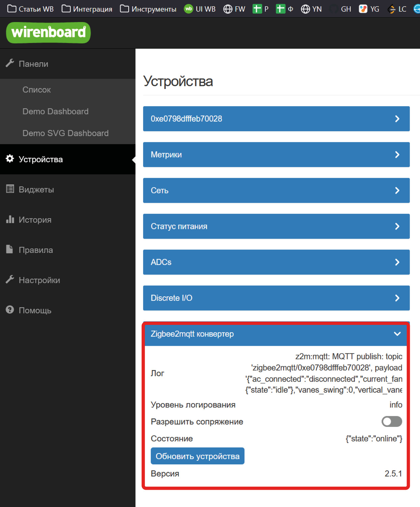Click the gear icon beside Устройства
The height and width of the screenshot is (507, 420).
click(x=10, y=159)
